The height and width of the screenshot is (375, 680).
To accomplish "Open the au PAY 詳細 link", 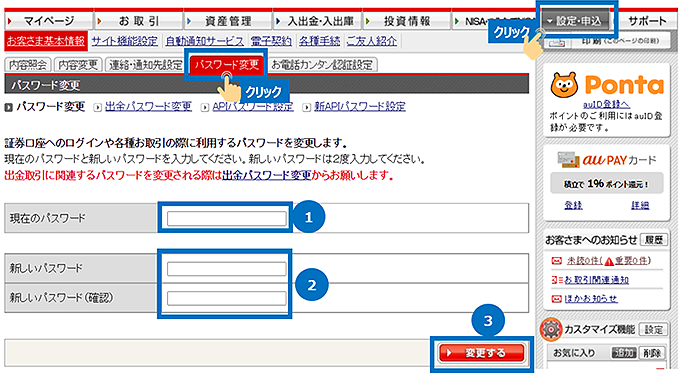I will coord(640,205).
